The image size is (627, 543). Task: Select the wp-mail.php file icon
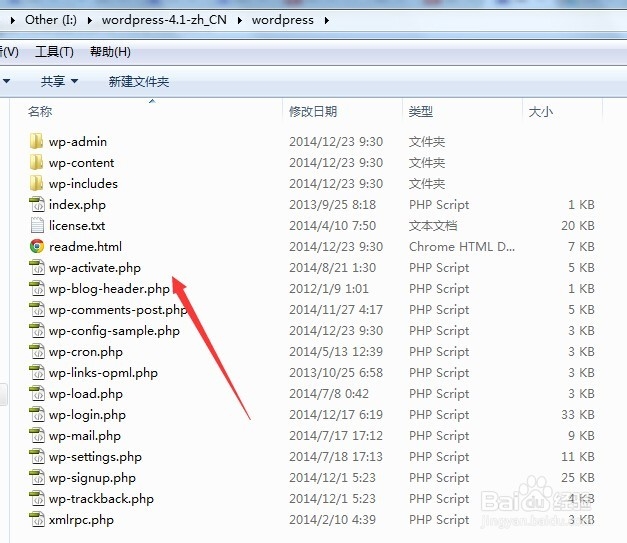(37, 435)
